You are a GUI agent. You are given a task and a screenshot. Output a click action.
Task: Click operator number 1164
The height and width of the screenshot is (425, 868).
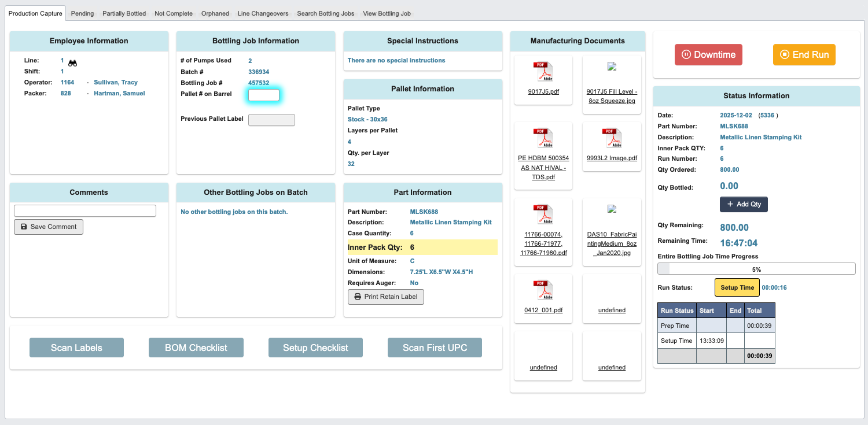[67, 82]
